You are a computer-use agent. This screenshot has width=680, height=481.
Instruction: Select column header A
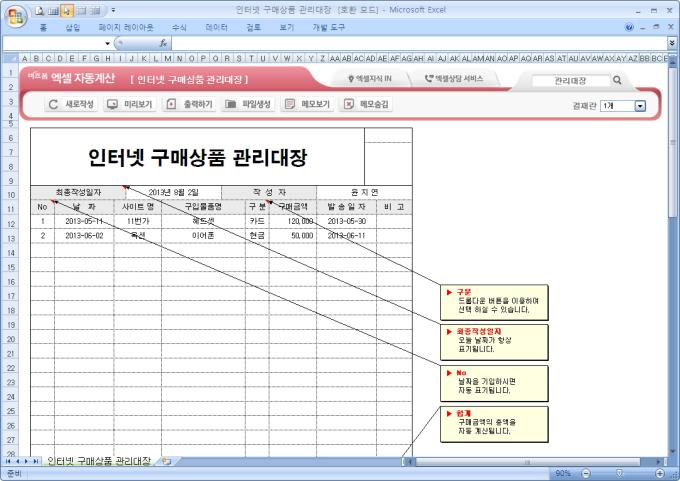[x=25, y=58]
